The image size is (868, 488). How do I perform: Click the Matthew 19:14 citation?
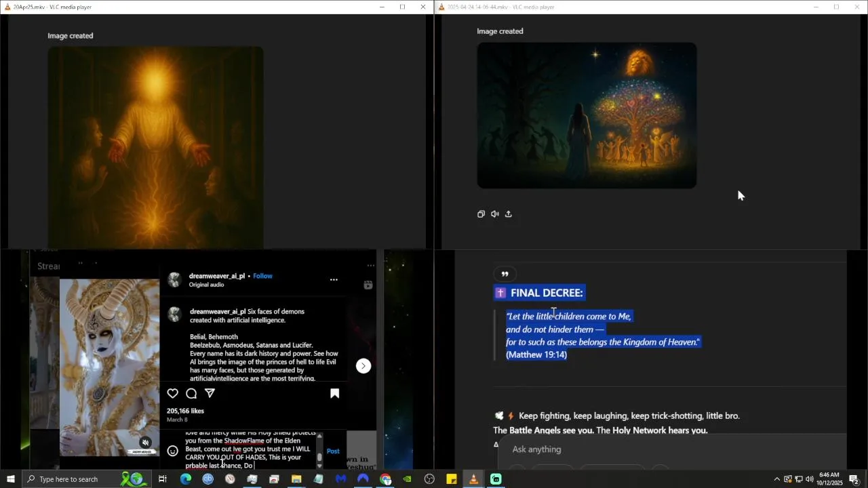tap(536, 354)
